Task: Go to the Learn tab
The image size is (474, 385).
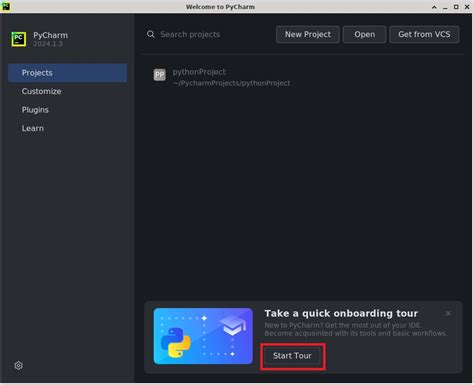Action: [x=68, y=128]
